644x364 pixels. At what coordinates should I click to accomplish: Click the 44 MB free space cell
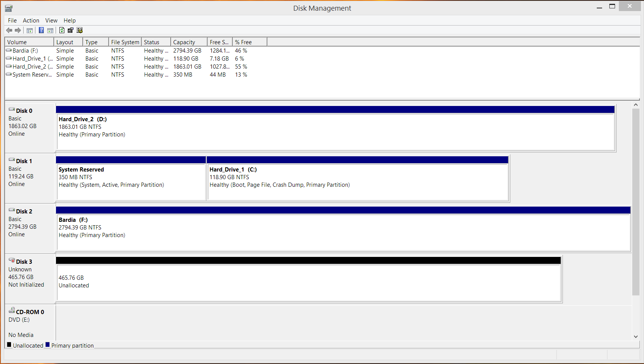click(x=218, y=74)
